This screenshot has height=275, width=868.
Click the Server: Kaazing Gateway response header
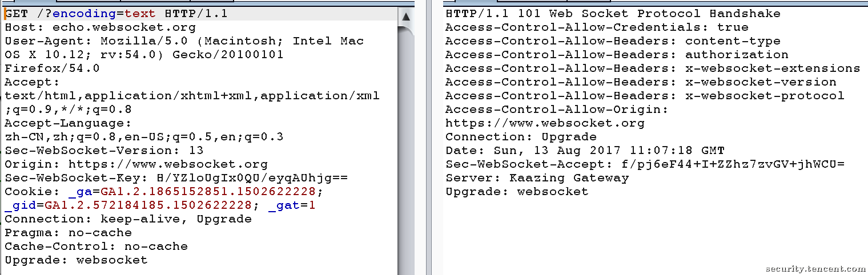pos(537,178)
